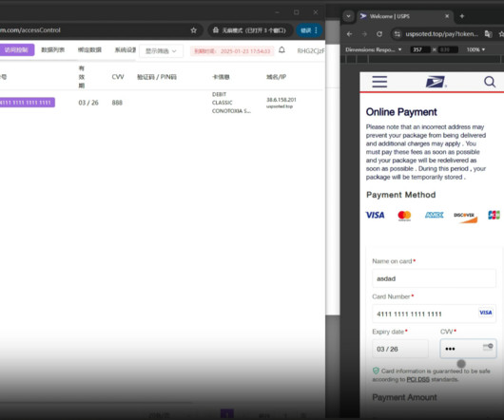Image resolution: width=504 pixels, height=420 pixels.
Task: Click the Visa badge inside Card Number field
Action: point(485,313)
